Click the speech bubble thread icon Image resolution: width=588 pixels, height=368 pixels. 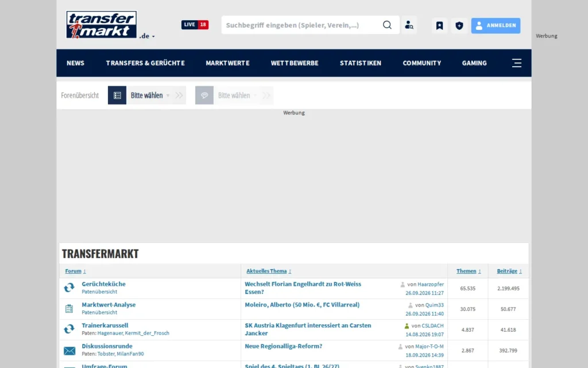[x=204, y=95]
